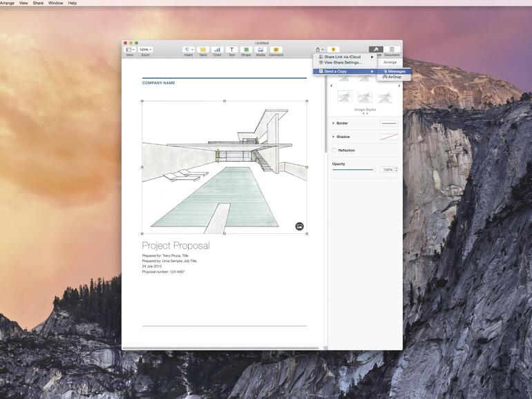Open the Shape tool
The width and height of the screenshot is (532, 399).
(x=246, y=50)
